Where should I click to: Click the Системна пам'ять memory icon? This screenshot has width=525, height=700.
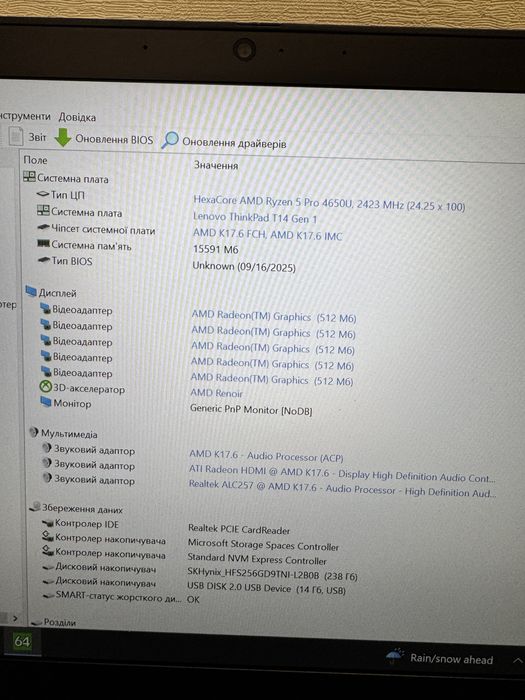coord(44,244)
